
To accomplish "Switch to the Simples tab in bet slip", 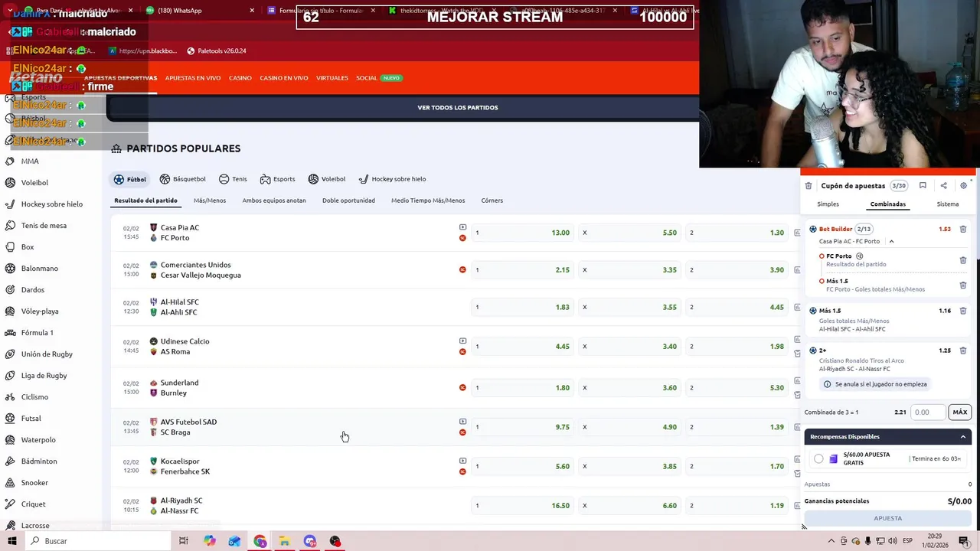I will 828,204.
